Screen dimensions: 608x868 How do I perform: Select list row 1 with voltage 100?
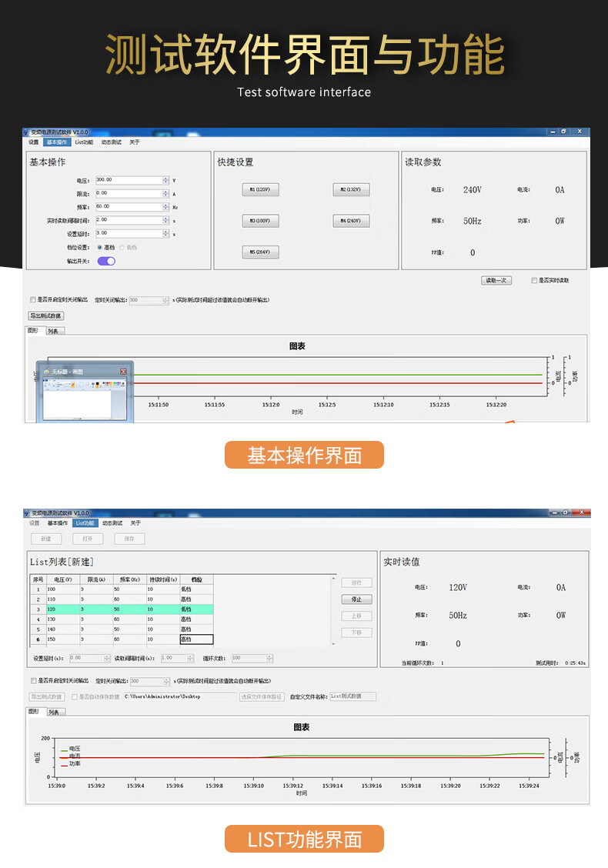[x=122, y=589]
